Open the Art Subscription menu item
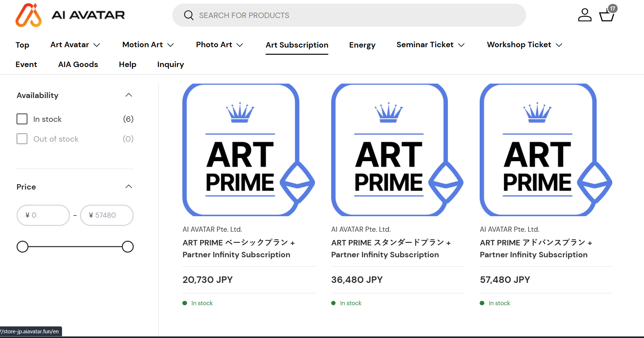Screen dimensions: 644x338 click(x=297, y=45)
